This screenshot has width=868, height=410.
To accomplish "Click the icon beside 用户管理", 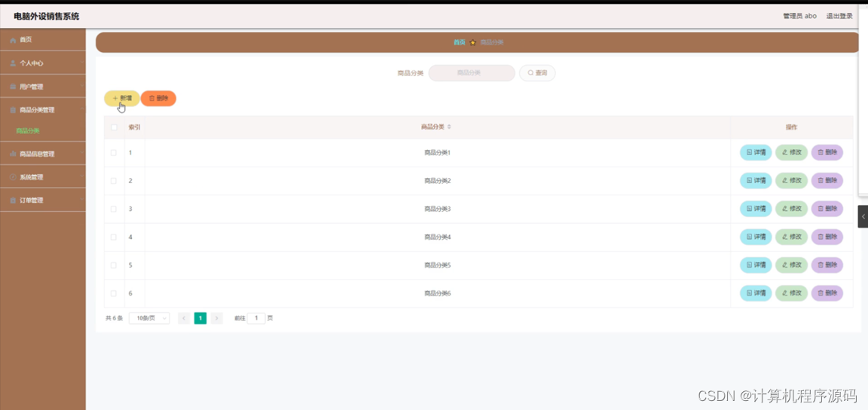I will (13, 87).
